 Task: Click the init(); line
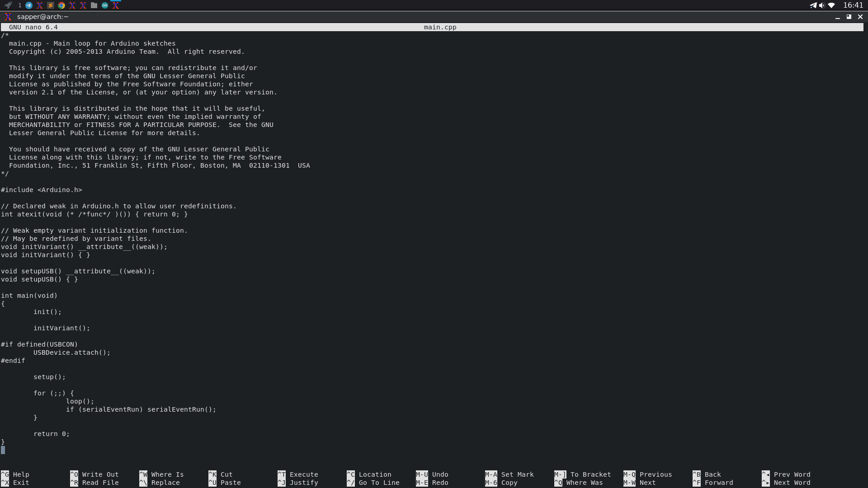pyautogui.click(x=47, y=312)
